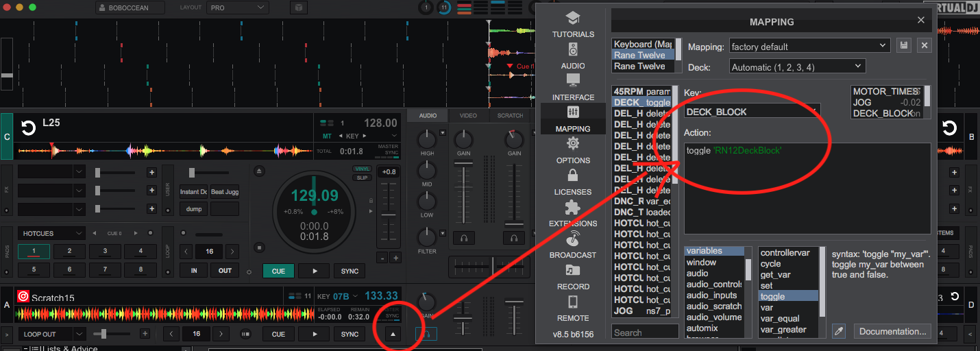
Task: Click the upward triangle button on deck A
Action: 393,334
